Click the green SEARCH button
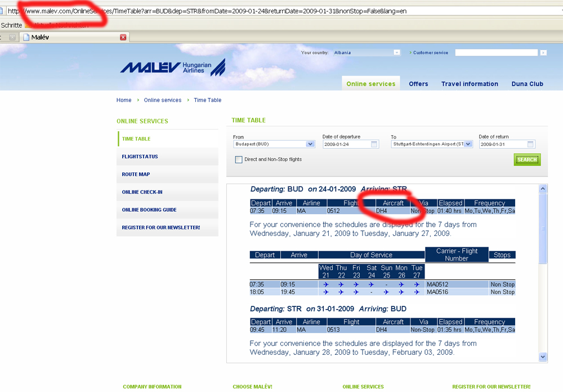The height and width of the screenshot is (392, 563). coord(527,159)
